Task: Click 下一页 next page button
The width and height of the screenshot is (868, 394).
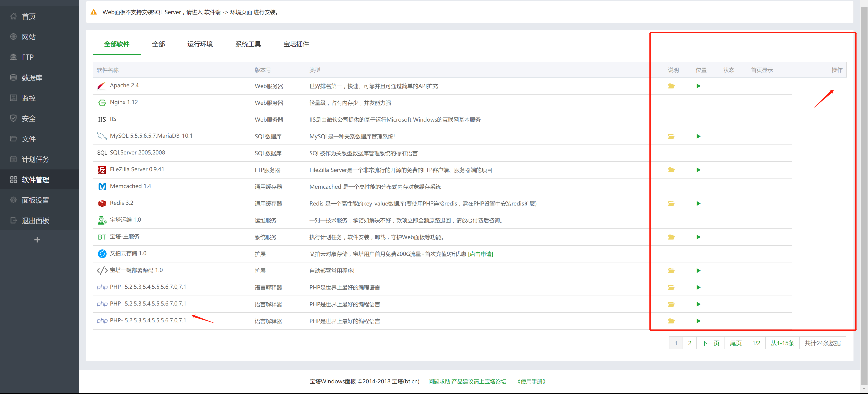Action: [x=710, y=343]
